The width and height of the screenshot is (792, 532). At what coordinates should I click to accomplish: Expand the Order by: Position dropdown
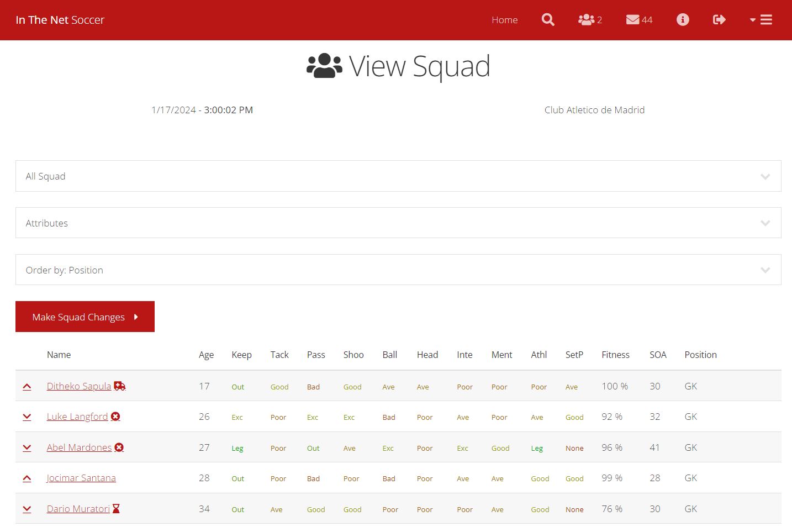pyautogui.click(x=398, y=270)
